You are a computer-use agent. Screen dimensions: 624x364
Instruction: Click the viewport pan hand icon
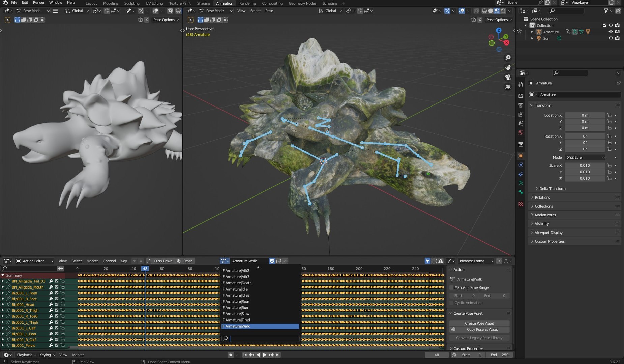point(508,67)
